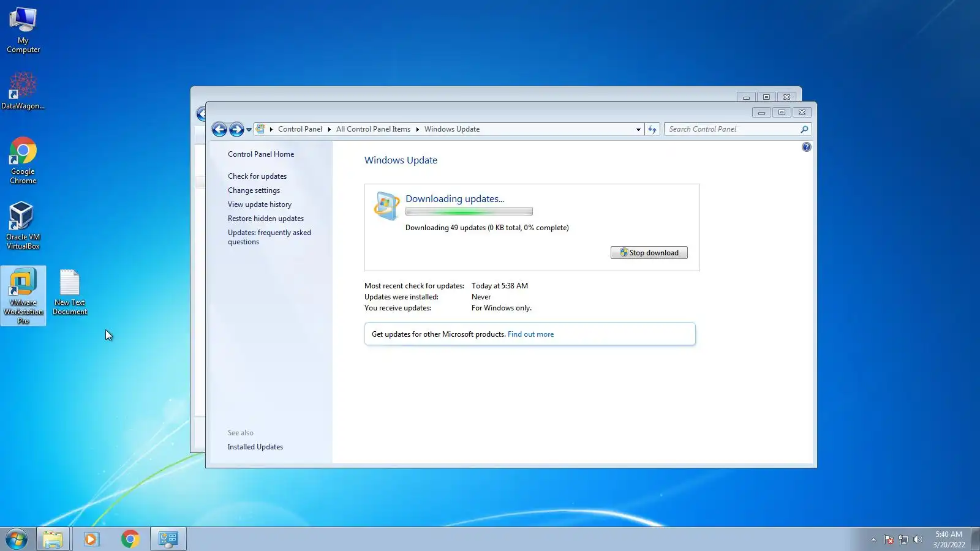Launch Google Chrome from the desktop
980x551 pixels.
23,160
